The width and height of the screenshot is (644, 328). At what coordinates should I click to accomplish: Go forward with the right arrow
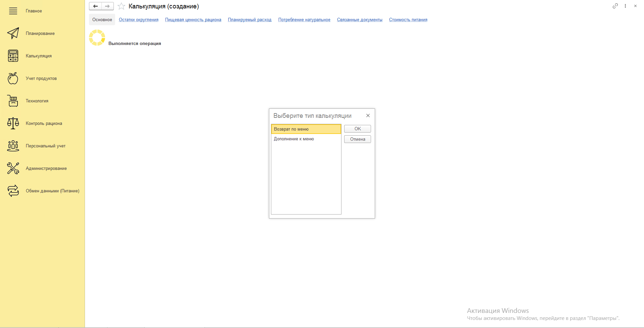pyautogui.click(x=107, y=6)
